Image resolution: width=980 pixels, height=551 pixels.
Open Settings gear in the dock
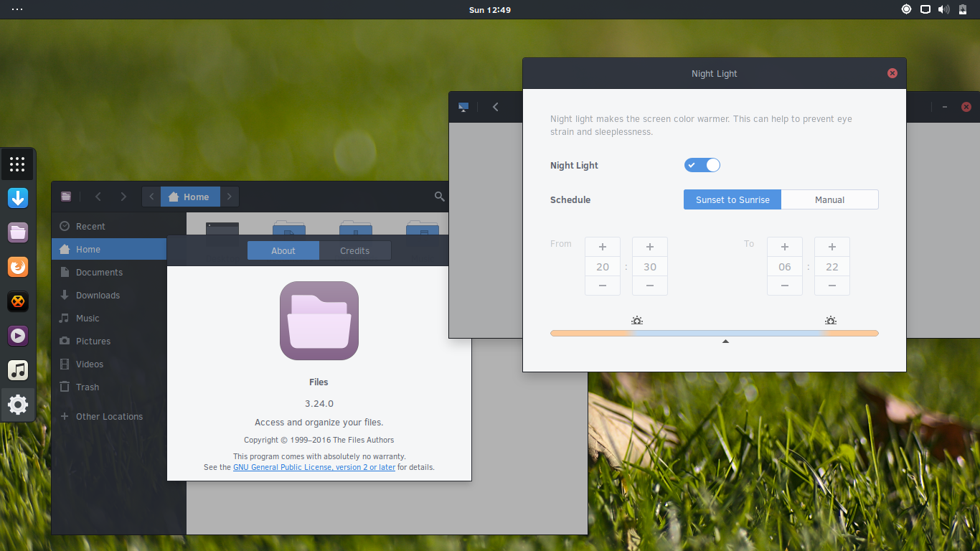[x=18, y=405]
